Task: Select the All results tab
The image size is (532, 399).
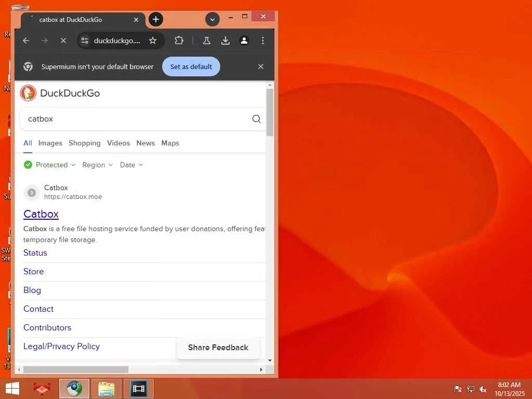Action: pyautogui.click(x=28, y=143)
